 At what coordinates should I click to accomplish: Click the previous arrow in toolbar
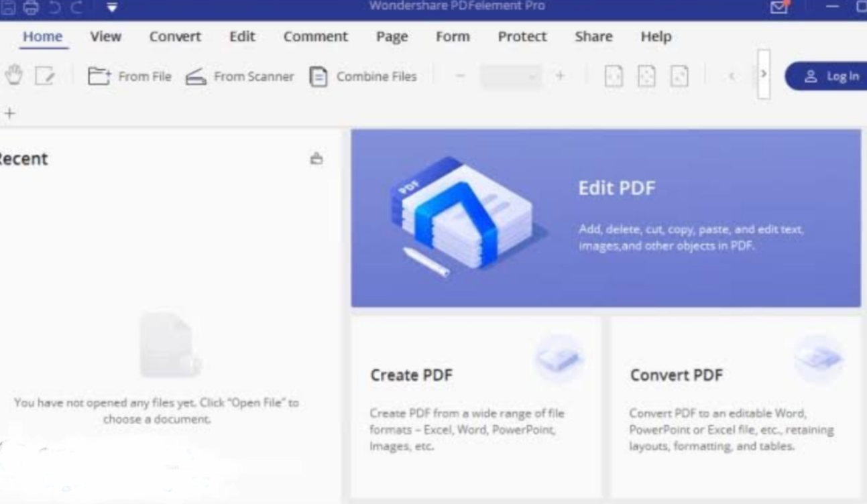coord(732,76)
